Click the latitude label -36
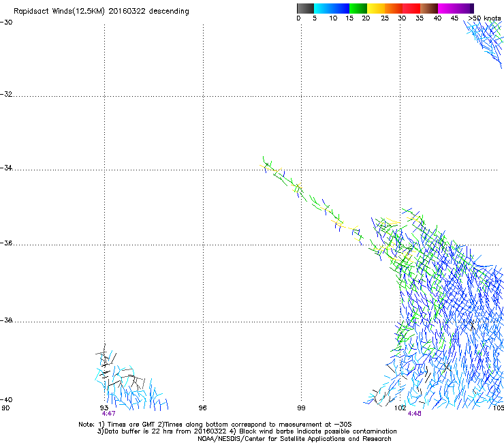This screenshot has height=443, width=504. click(x=6, y=243)
